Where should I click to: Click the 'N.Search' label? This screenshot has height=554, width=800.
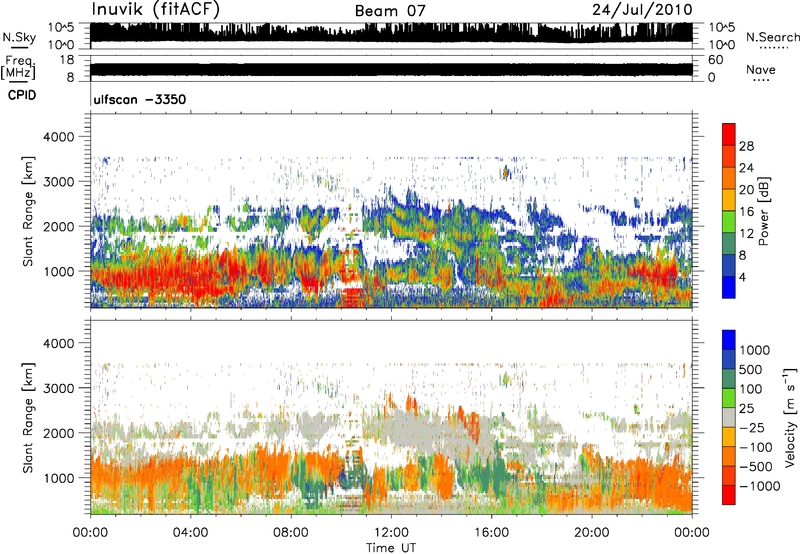(x=773, y=37)
